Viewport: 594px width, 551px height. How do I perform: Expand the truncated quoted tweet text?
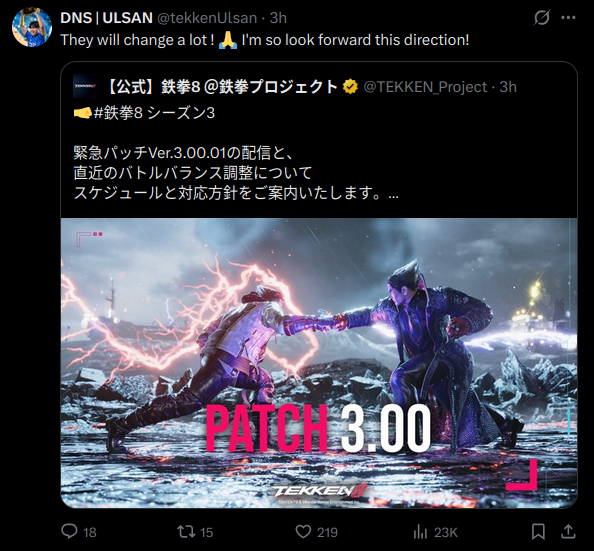pos(394,194)
